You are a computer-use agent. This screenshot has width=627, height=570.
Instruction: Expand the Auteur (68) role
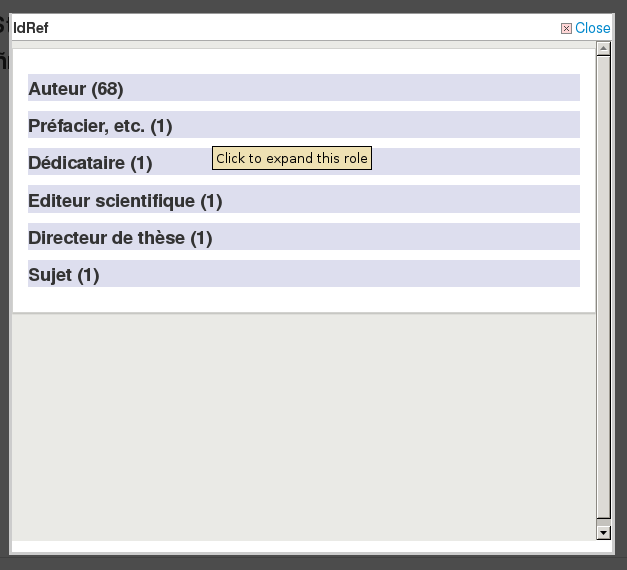click(x=76, y=89)
